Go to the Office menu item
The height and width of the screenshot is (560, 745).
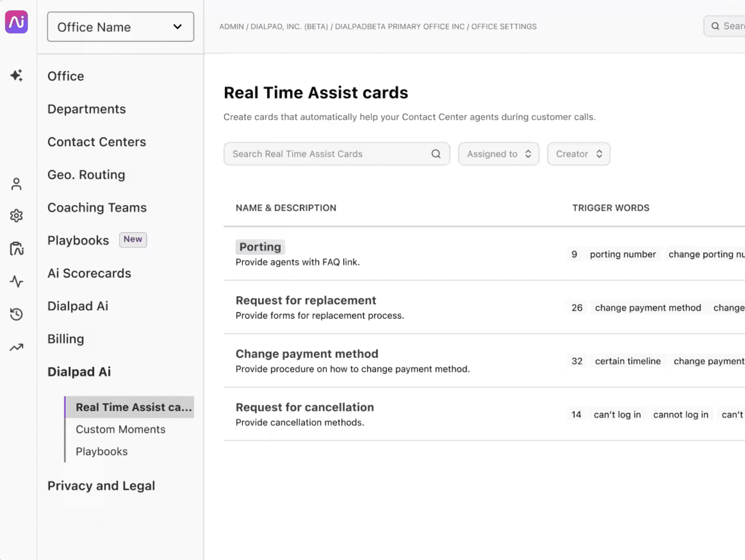coord(66,76)
